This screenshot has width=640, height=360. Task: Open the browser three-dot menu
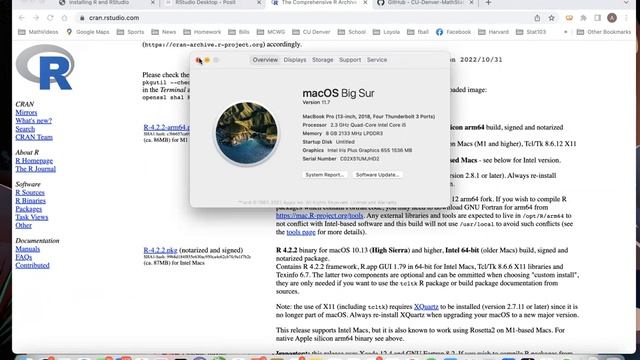(x=626, y=18)
